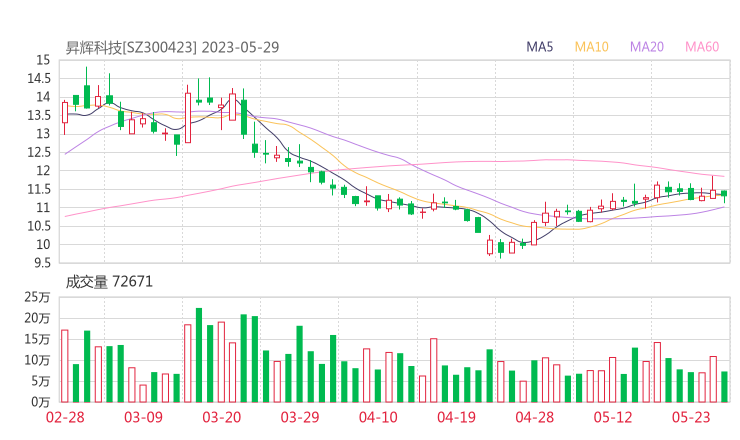Click the 0万 volume axis label
This screenshot has height=440, width=740.
(41, 402)
